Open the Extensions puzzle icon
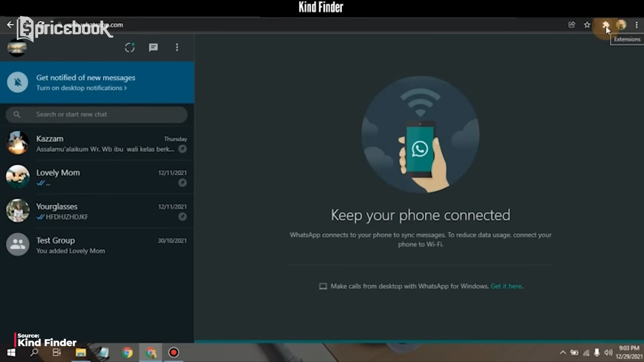This screenshot has height=362, width=644. click(x=605, y=24)
